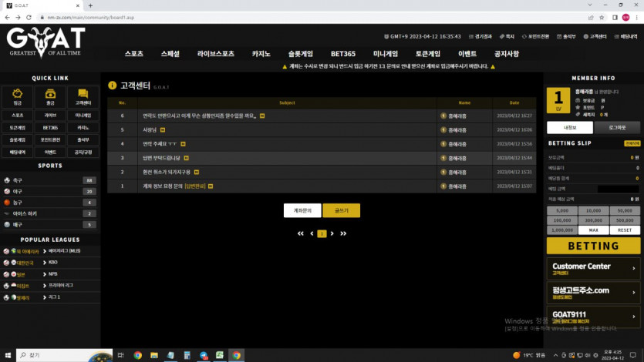
Task: Open the BET365 navigation menu item
Action: pos(343,54)
